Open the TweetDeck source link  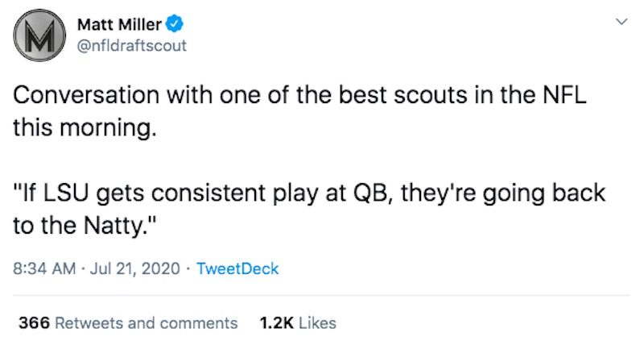pos(237,268)
